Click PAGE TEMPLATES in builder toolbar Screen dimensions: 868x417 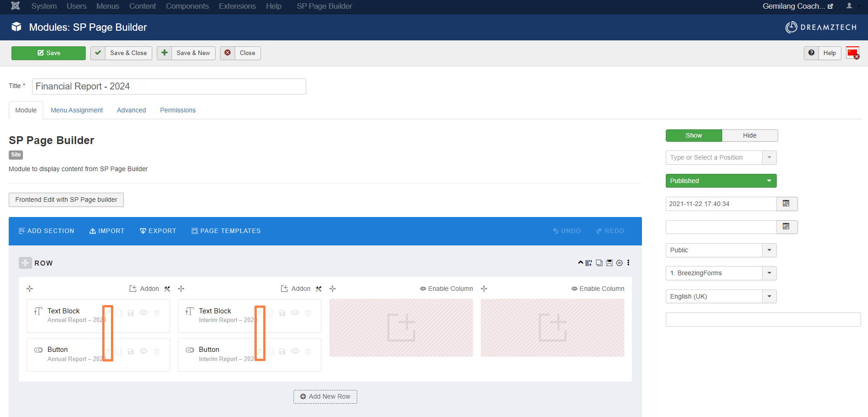(226, 231)
